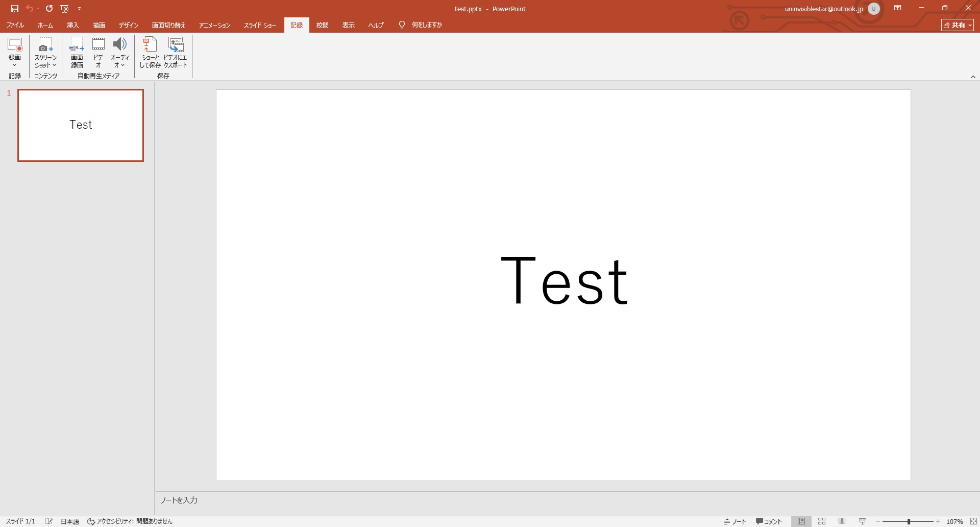Click ビデオにエクスポート export to video
980x527 pixels.
coord(176,52)
